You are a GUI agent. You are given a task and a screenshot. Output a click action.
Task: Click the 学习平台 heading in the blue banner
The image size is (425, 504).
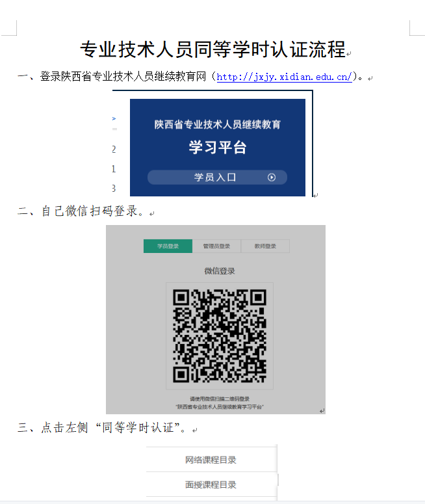click(x=218, y=147)
